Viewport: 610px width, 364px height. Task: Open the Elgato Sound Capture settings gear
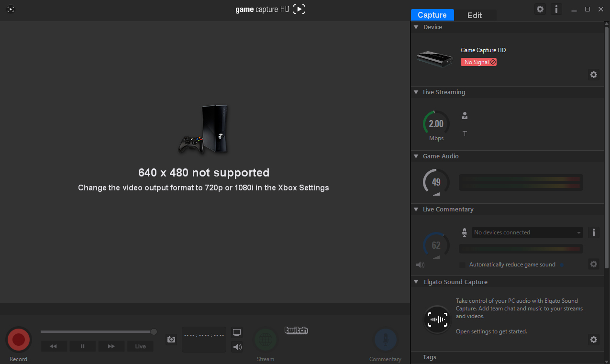tap(594, 340)
